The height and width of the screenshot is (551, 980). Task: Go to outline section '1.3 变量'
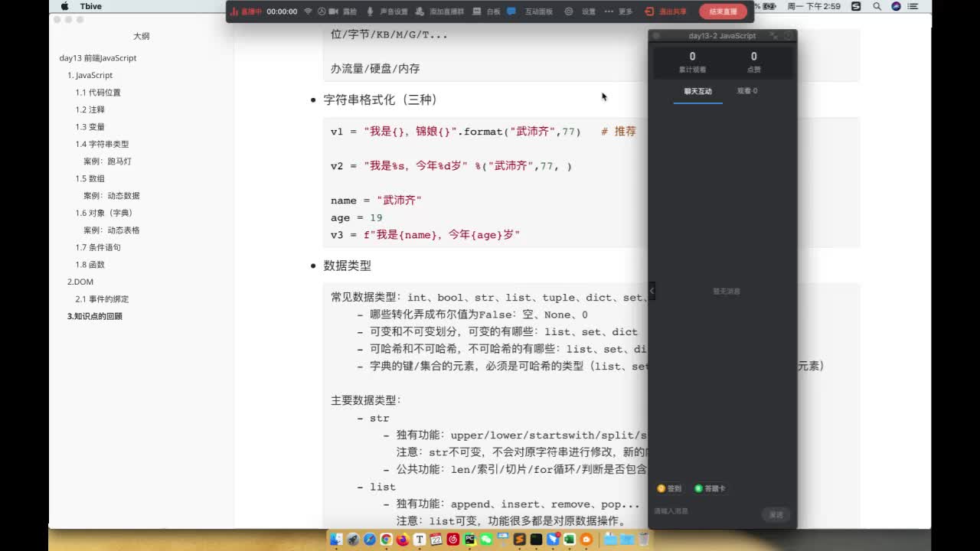click(90, 127)
